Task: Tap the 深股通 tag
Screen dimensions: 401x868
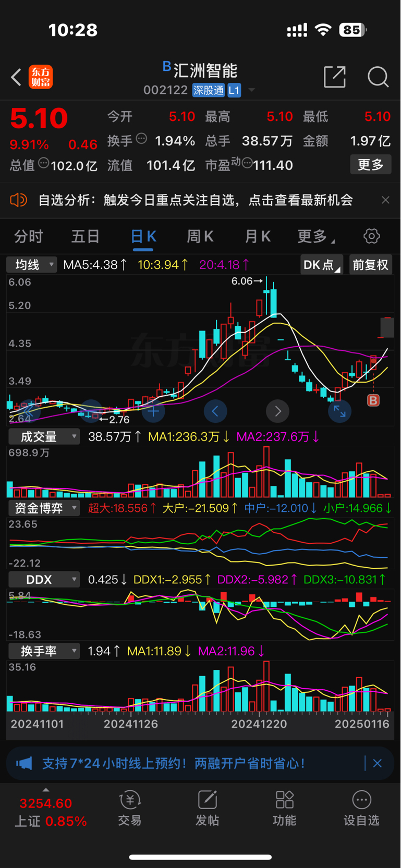Action: 208,90
